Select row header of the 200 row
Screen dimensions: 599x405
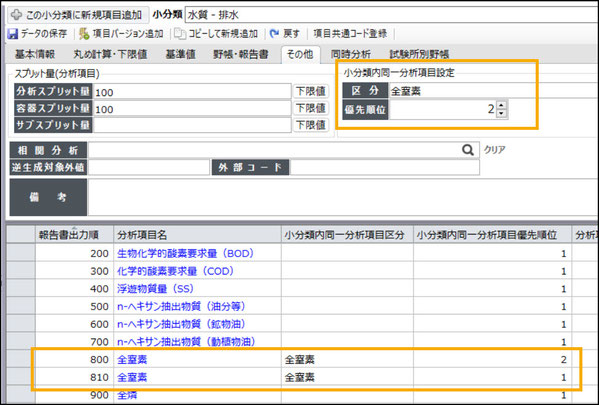pos(21,253)
